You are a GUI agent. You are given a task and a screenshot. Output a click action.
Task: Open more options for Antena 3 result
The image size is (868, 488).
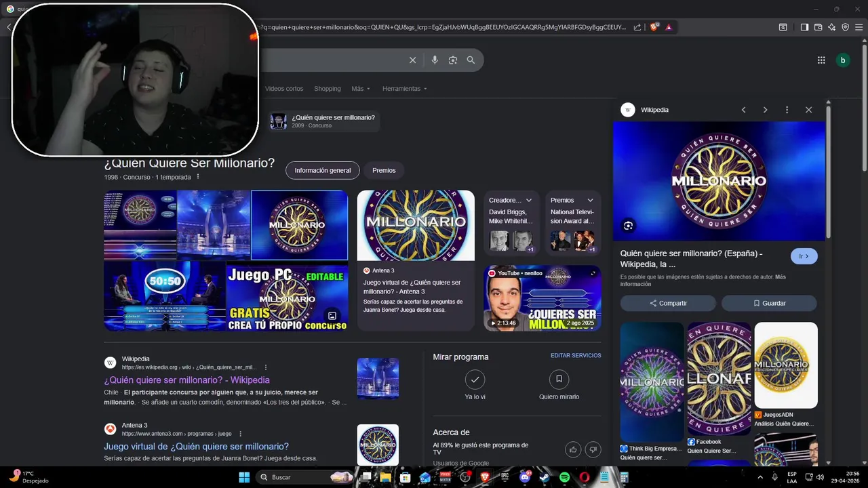[x=240, y=434]
